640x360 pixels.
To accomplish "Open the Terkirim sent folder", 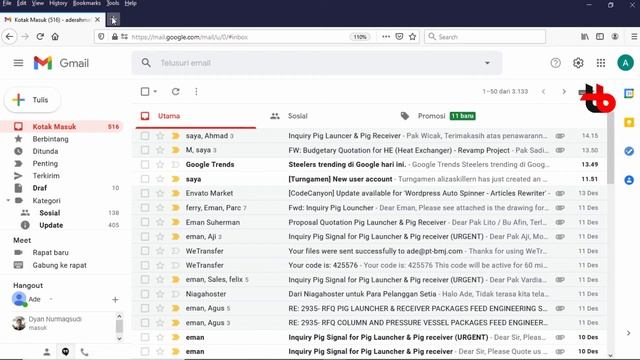I will [46, 176].
